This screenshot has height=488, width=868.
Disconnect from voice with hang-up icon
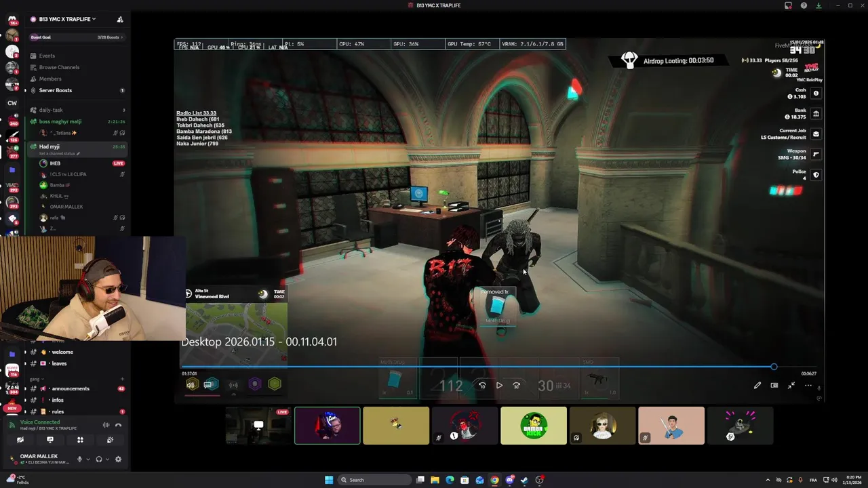118,425
